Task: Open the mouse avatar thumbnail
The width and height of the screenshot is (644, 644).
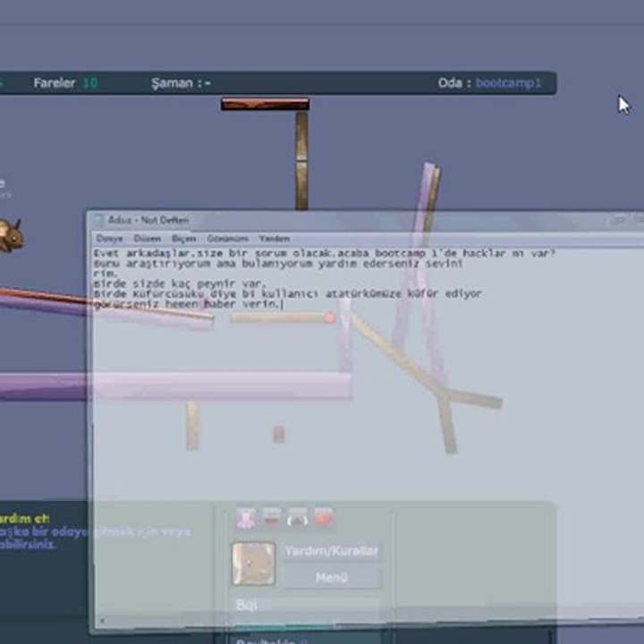Action: click(253, 563)
